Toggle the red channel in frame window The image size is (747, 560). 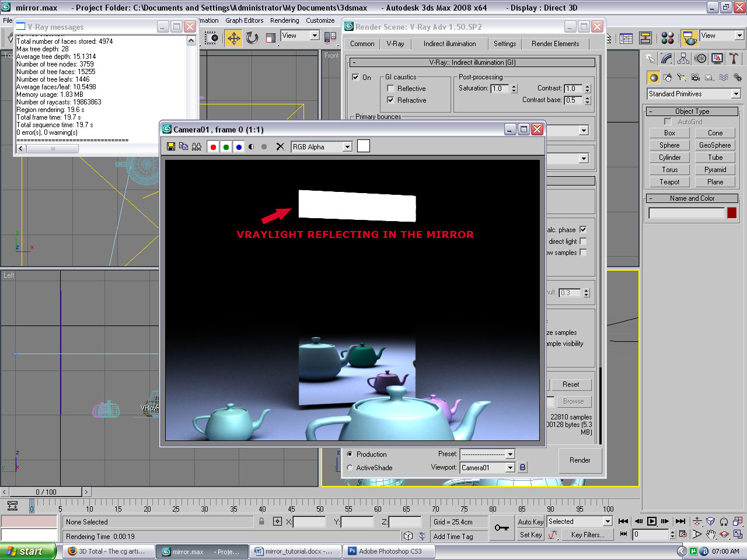(x=213, y=147)
